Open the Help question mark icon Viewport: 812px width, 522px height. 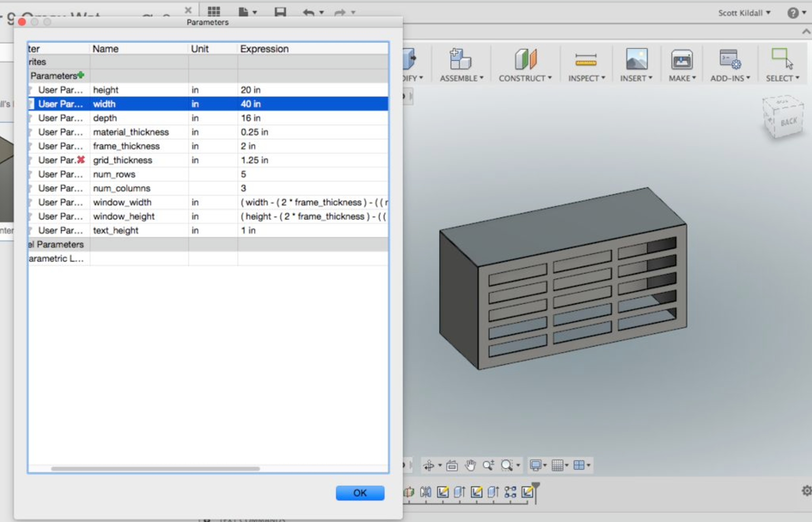[x=793, y=13]
